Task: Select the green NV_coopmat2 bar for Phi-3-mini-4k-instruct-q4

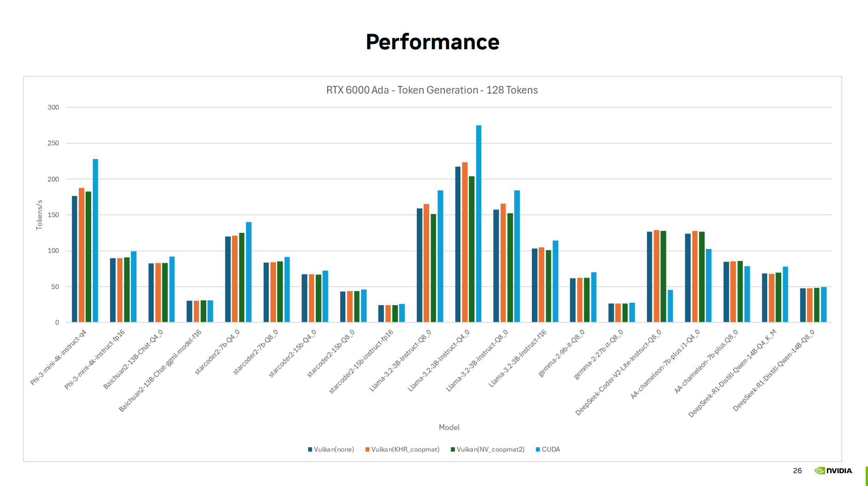Action: click(x=88, y=257)
